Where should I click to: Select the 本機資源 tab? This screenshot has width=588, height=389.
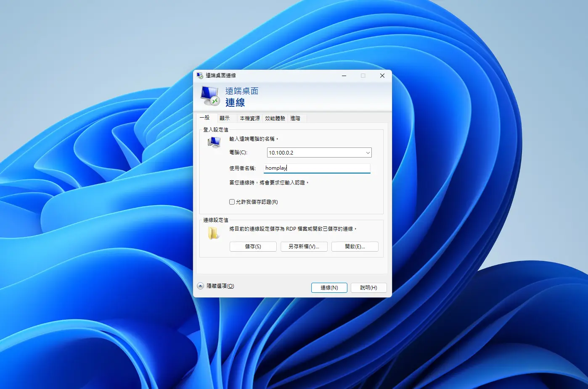(x=249, y=118)
